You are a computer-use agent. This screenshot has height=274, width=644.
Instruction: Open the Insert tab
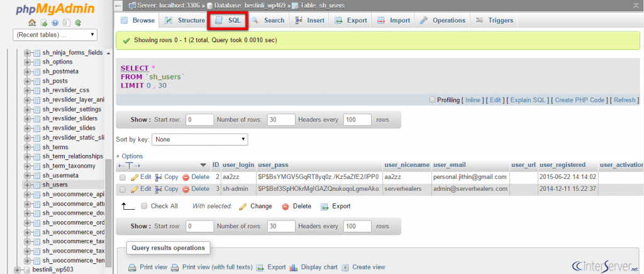309,21
